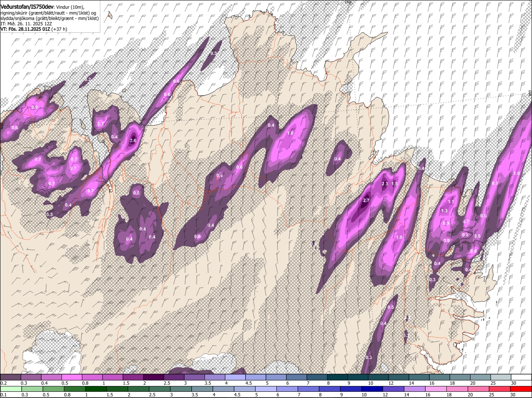Viewport: 532px width, 398px height.
Task: Click the 1.1 precipitation value on the map
Action: [451, 201]
